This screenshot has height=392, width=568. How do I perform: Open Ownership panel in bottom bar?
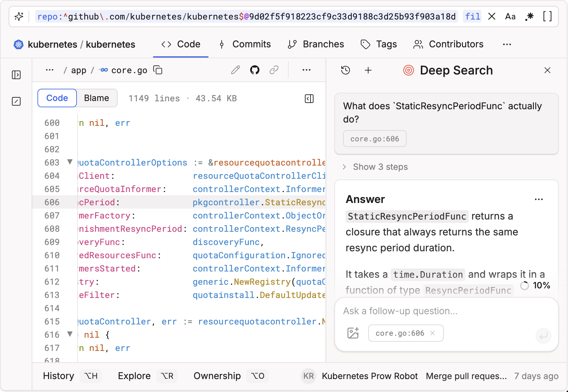(217, 376)
